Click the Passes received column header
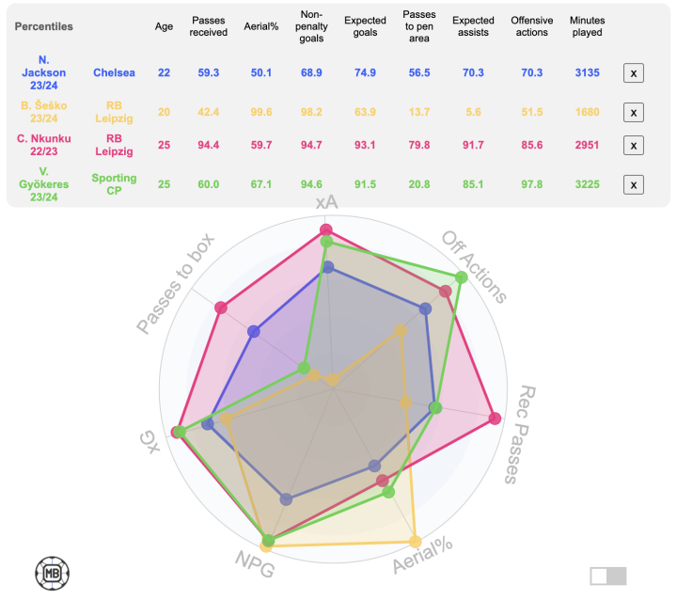The height and width of the screenshot is (616, 677). [x=208, y=26]
